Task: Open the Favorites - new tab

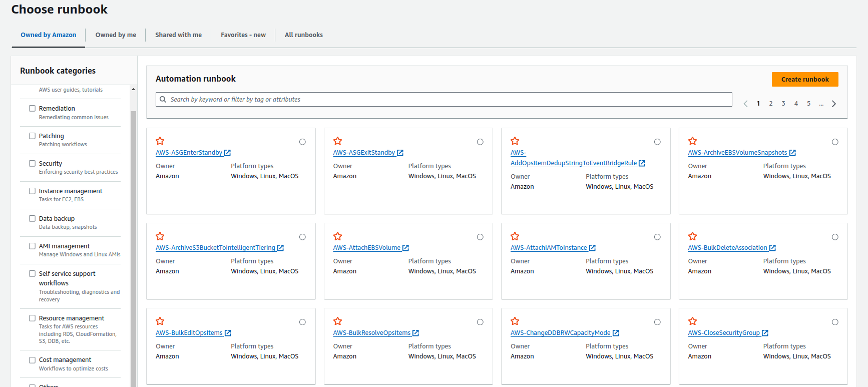Action: point(243,35)
